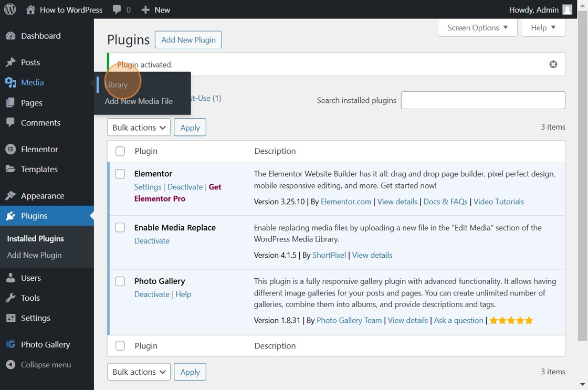View details for the Elementor plugin
The width and height of the screenshot is (588, 390).
(x=397, y=202)
